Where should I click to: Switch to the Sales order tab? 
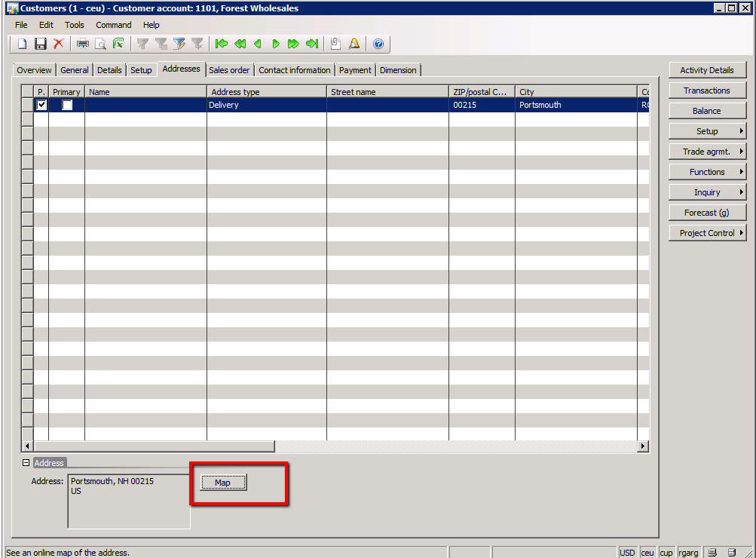(229, 70)
